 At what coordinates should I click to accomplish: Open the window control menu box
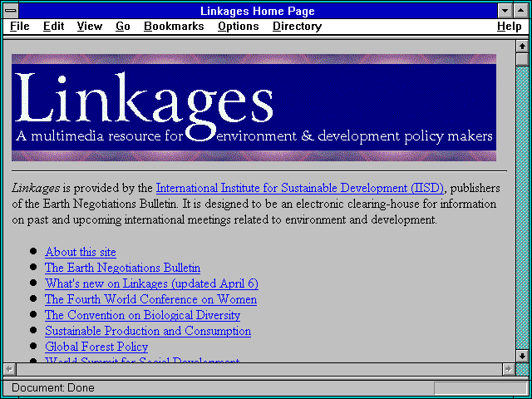[11, 11]
